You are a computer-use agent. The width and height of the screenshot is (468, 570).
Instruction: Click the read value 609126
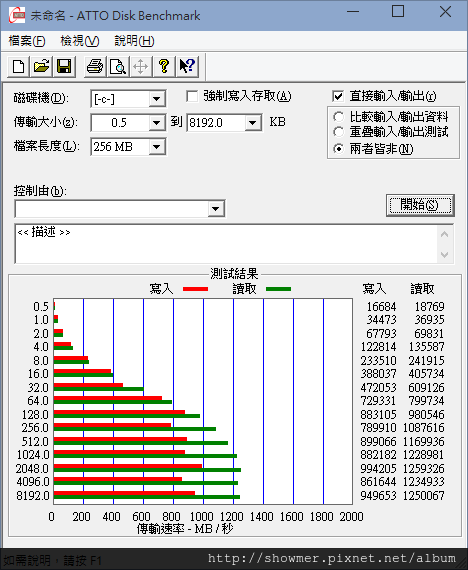coord(426,388)
